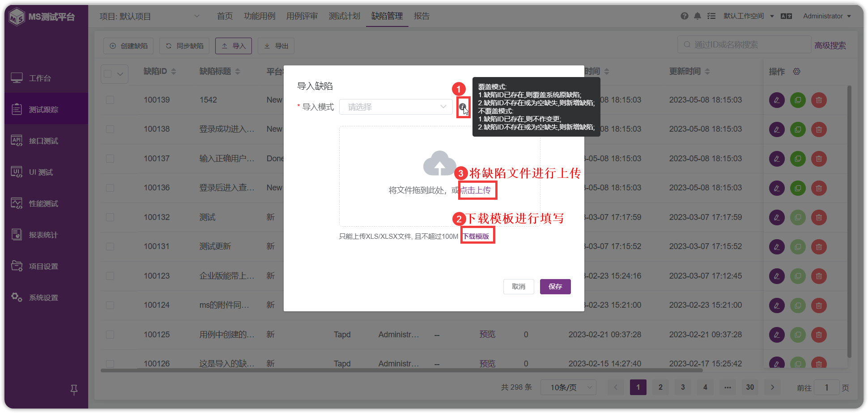Screen dimensions: 868x413
Task: Check the box for defect 100124
Action: tap(110, 305)
